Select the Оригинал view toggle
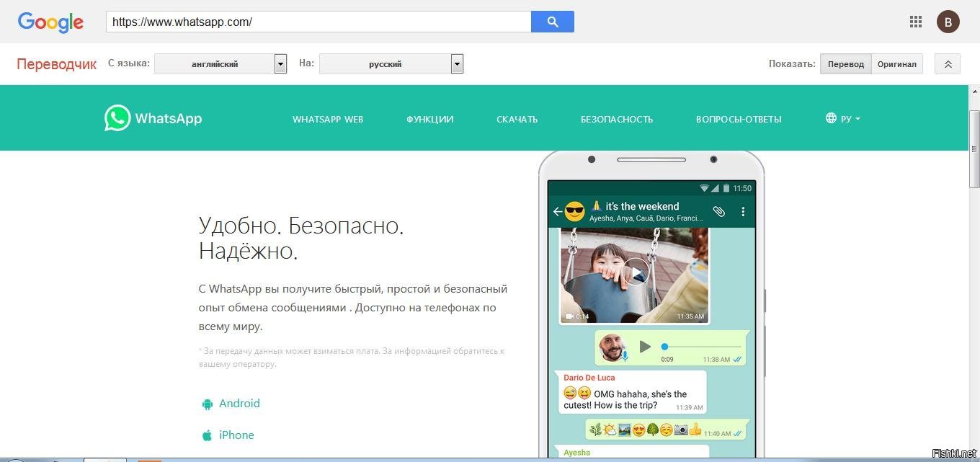The height and width of the screenshot is (462, 980). tap(897, 64)
